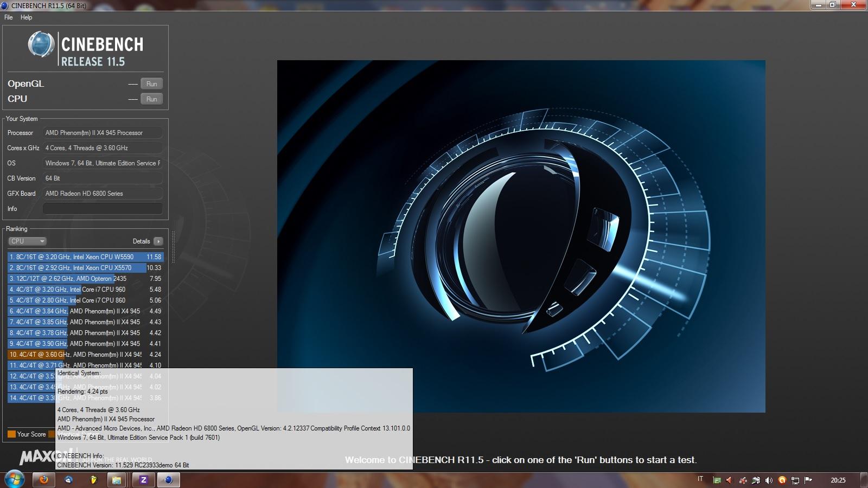Switch to Cinebench taskbar button
Screen dimensions: 868x488
[x=169, y=480]
